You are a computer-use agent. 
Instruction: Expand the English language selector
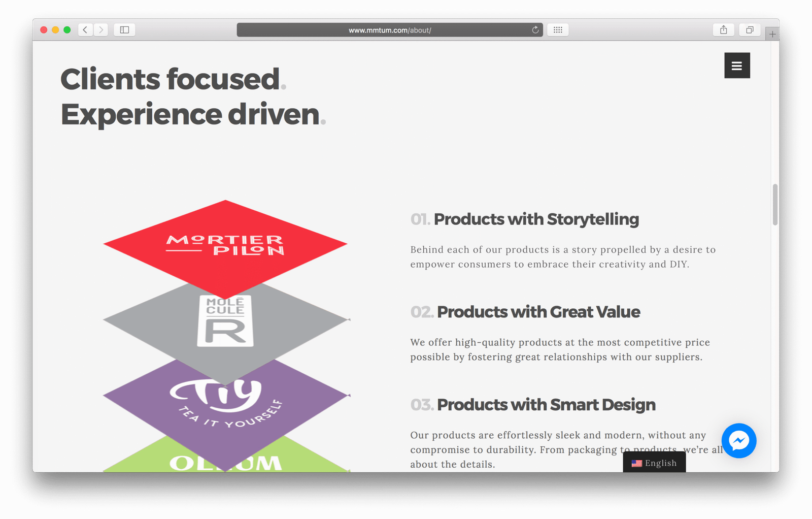tap(654, 463)
